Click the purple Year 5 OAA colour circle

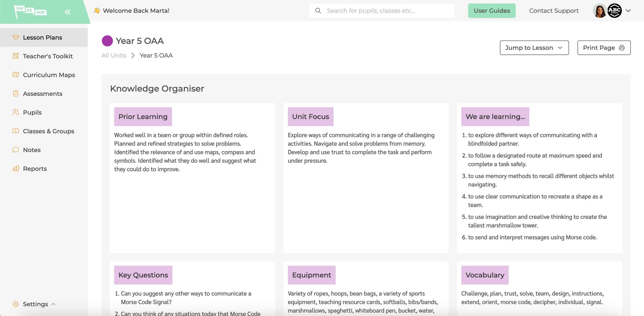tap(107, 41)
